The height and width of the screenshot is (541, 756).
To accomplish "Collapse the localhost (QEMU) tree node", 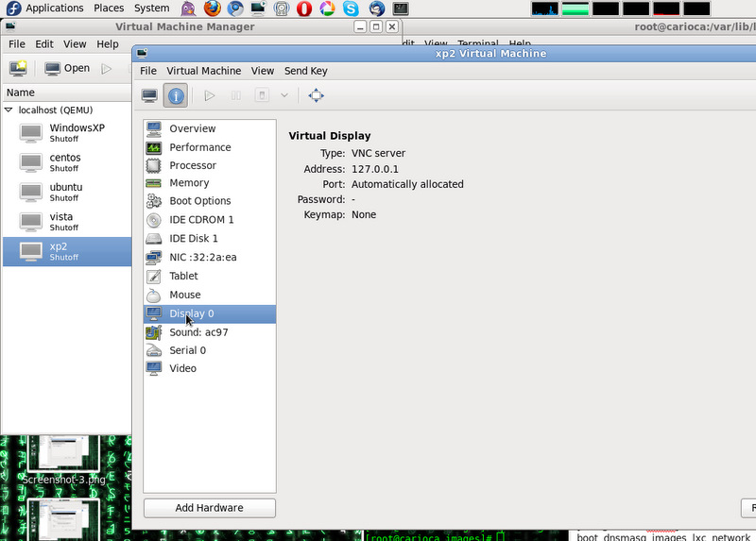I will pos(9,110).
